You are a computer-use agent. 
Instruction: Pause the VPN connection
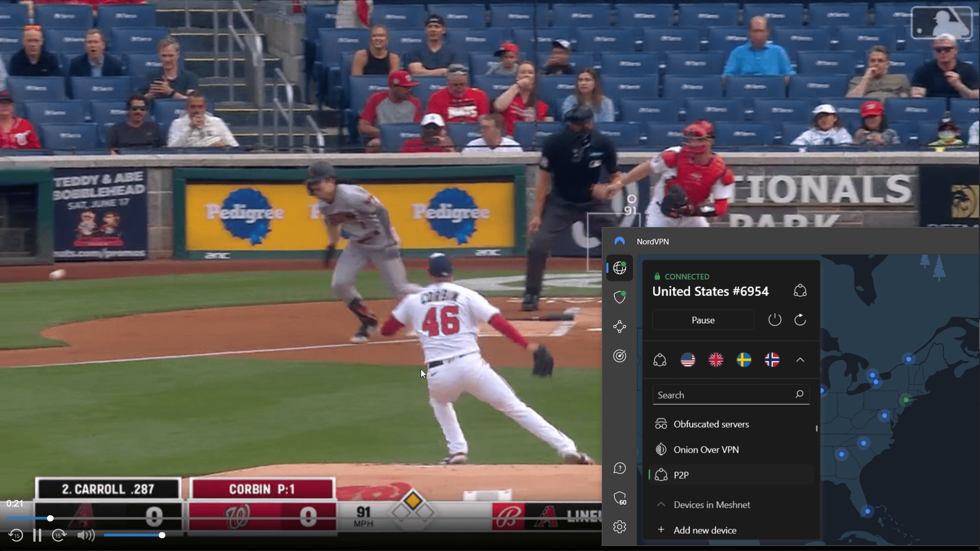point(703,320)
